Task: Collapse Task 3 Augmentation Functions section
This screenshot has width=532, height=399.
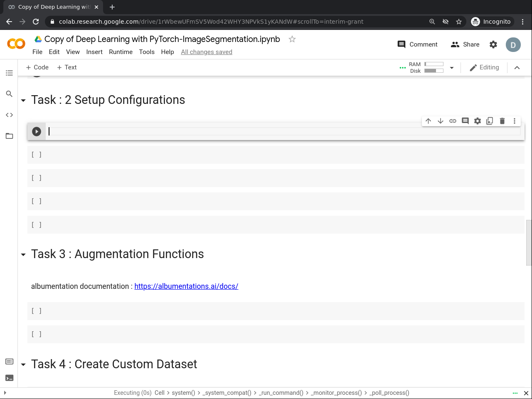Action: (23, 255)
